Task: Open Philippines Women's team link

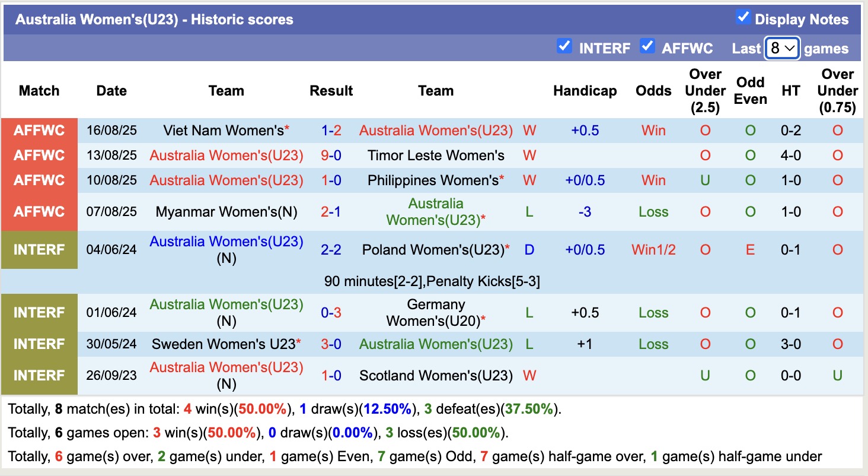Action: 433,180
